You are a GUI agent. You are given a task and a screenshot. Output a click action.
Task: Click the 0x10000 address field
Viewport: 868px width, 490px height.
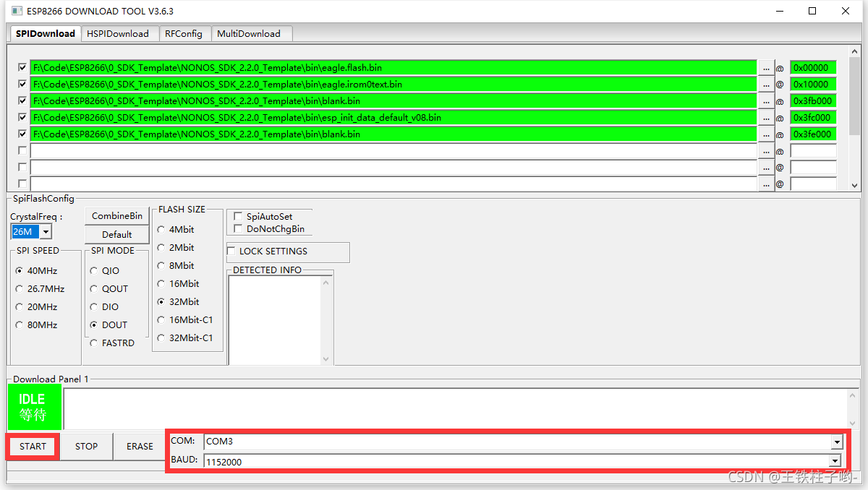[x=813, y=84]
